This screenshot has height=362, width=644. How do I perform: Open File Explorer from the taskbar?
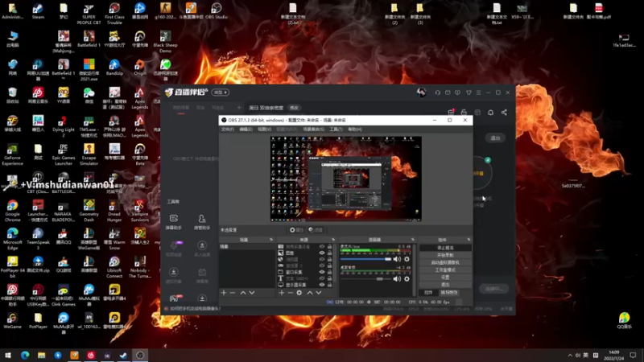(x=41, y=355)
